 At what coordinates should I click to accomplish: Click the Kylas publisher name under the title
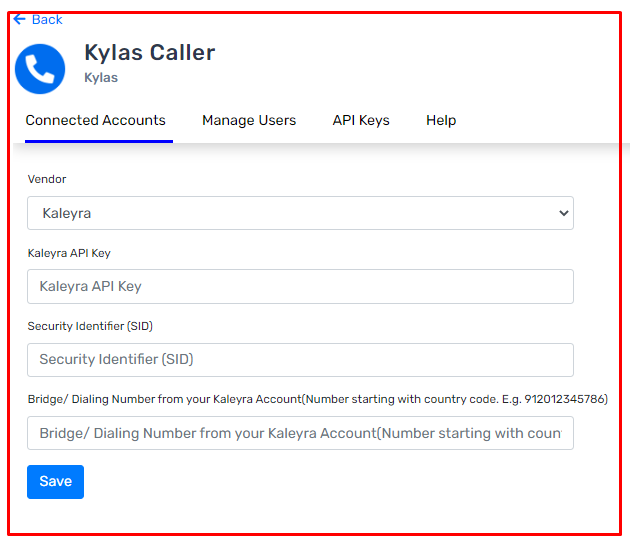click(x=101, y=78)
